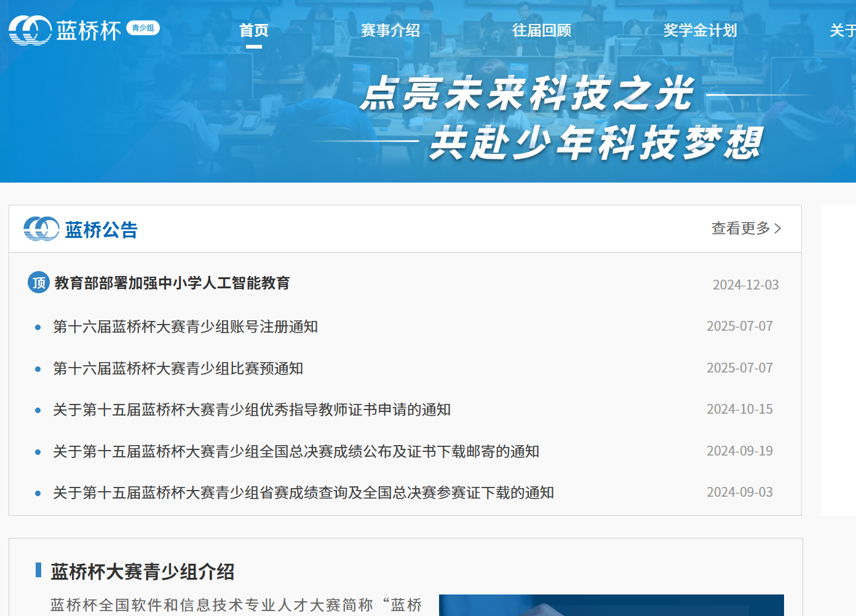The width and height of the screenshot is (856, 616).
Task: Open 第十六届蓝桥杯大赛青少组账号注册通知
Action: (185, 326)
